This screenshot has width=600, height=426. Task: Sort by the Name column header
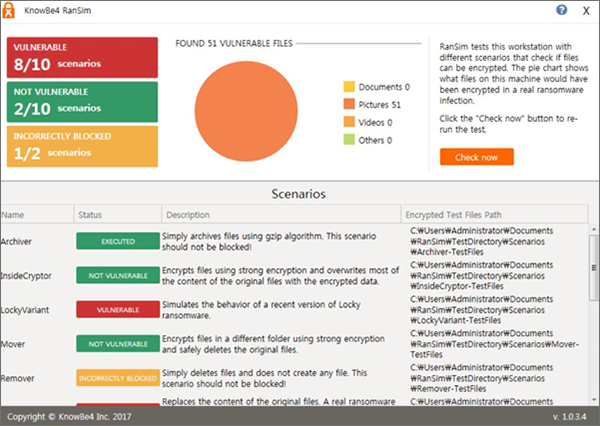pos(37,214)
